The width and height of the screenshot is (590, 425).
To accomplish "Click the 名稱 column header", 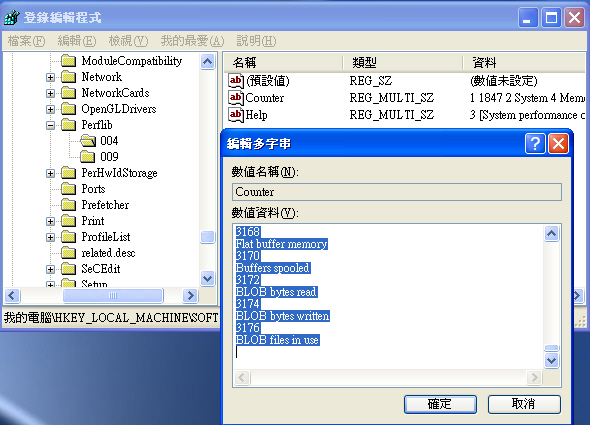I will [283, 62].
